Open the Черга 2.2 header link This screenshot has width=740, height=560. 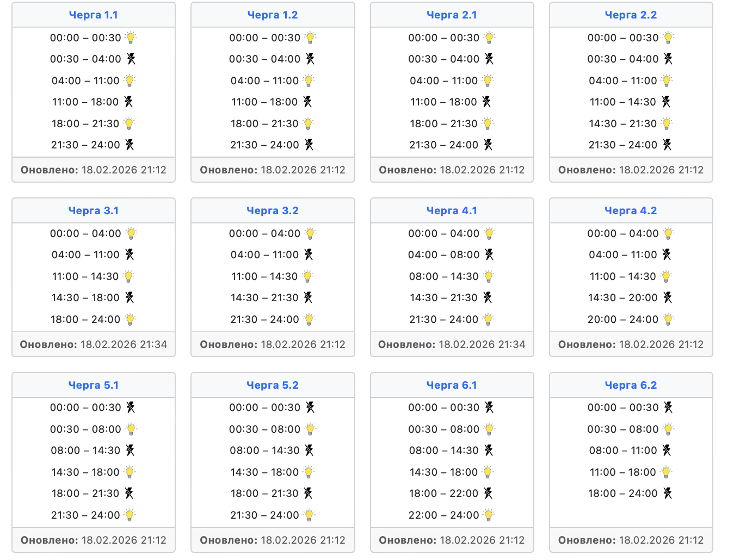pyautogui.click(x=631, y=15)
